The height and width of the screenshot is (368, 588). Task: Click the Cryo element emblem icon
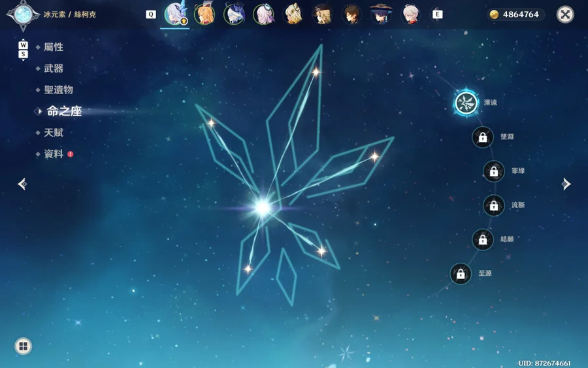24,14
